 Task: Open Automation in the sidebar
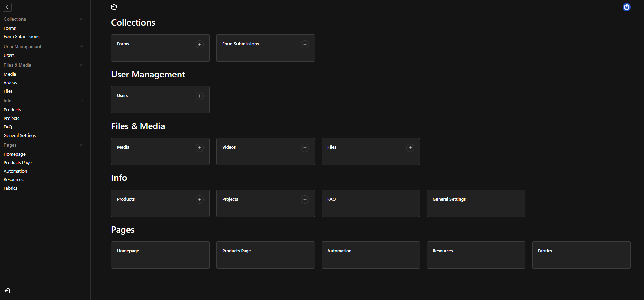tap(15, 171)
